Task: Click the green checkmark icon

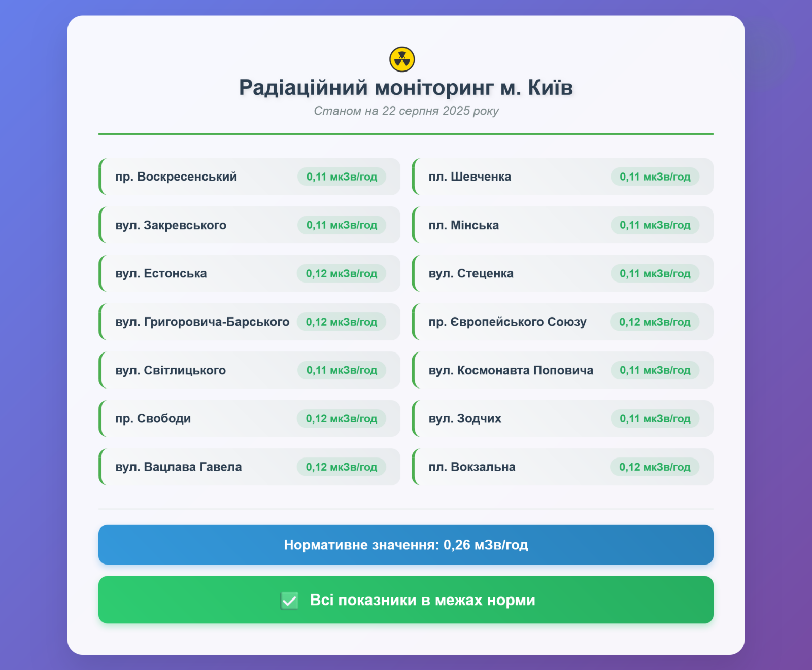Action: point(289,601)
